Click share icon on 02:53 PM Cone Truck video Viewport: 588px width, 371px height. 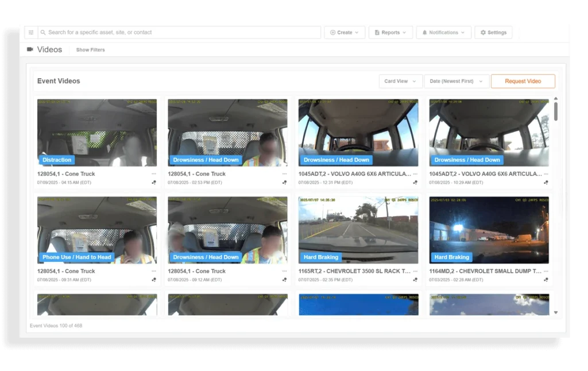click(x=284, y=183)
